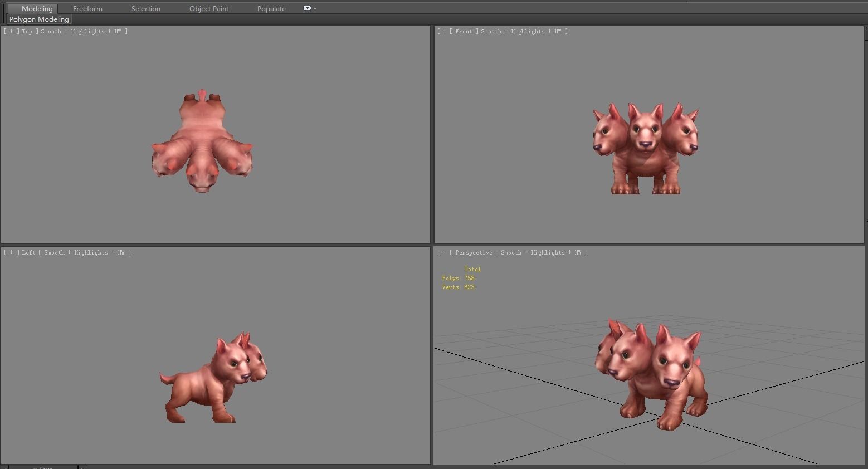The image size is (868, 469).
Task: Select the three-headed dog model in Perspective viewport
Action: pyautogui.click(x=652, y=376)
